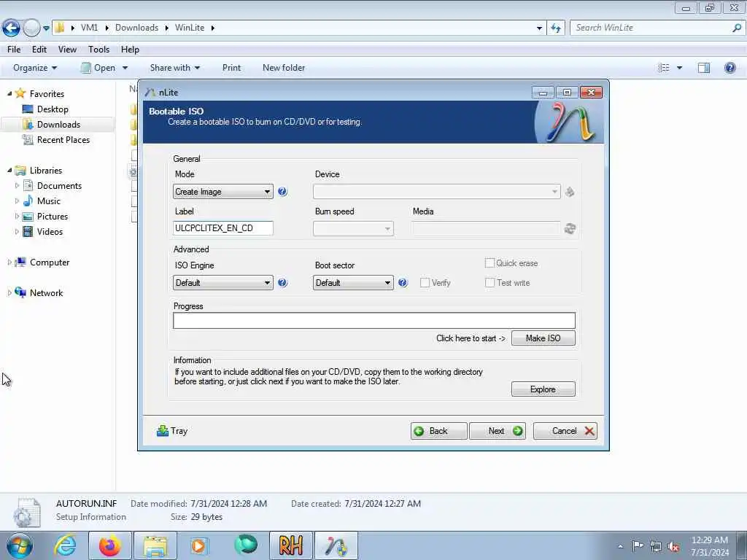The image size is (747, 560).
Task: Select Music library in sidebar
Action: tap(48, 201)
